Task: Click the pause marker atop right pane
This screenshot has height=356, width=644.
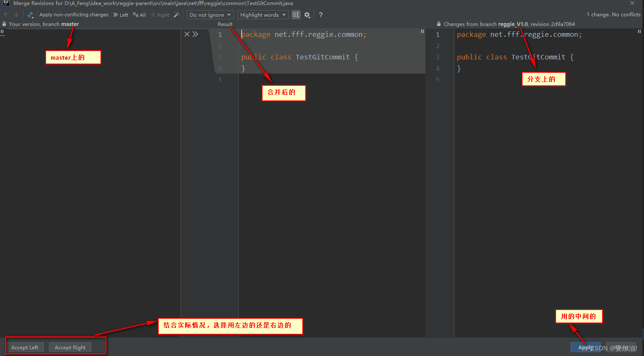Action: click(x=639, y=31)
